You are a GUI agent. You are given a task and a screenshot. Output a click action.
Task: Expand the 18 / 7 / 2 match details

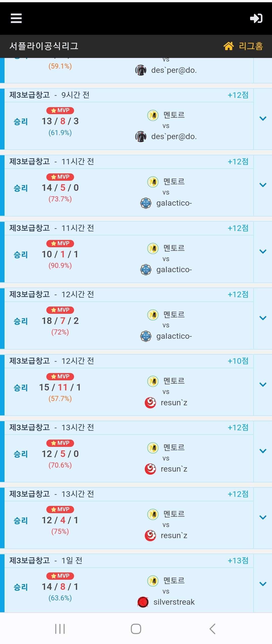click(263, 318)
